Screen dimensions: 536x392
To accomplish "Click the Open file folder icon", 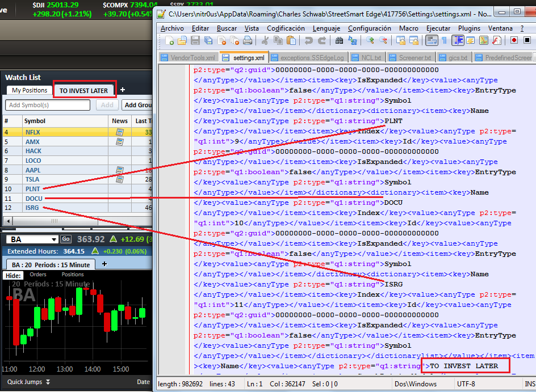I will click(x=182, y=41).
